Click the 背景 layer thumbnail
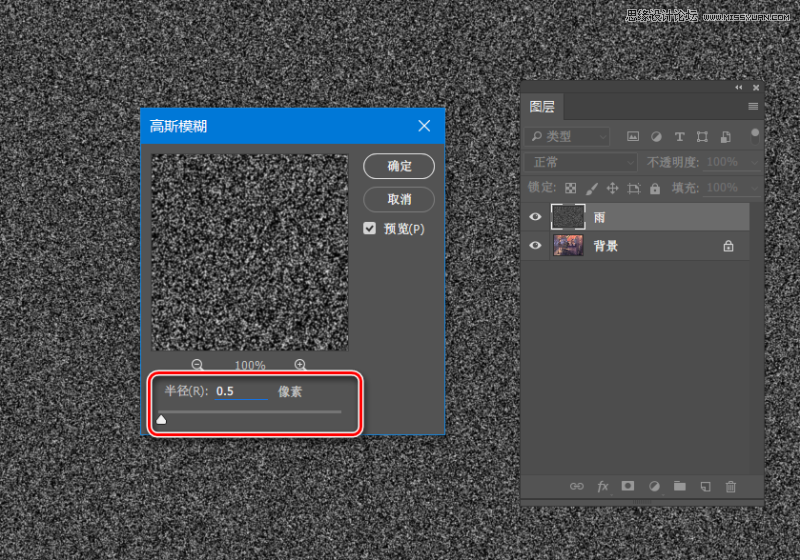The height and width of the screenshot is (560, 800). click(x=568, y=245)
